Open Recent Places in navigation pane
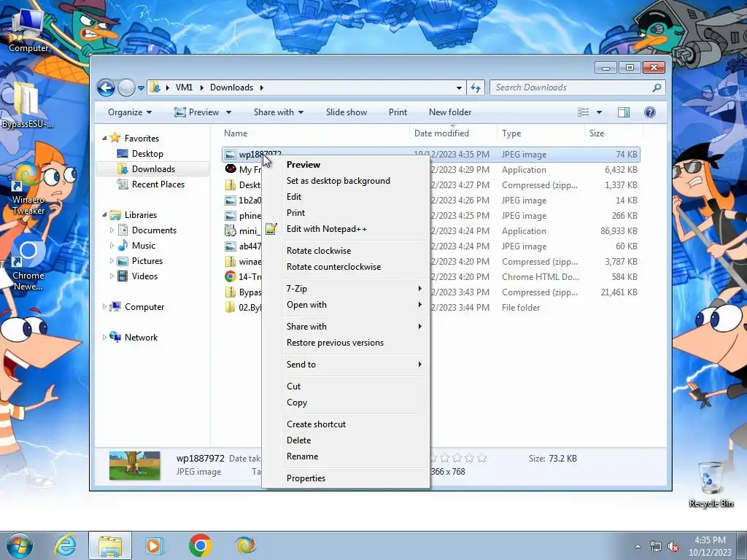Viewport: 747px width, 560px height. 158,184
